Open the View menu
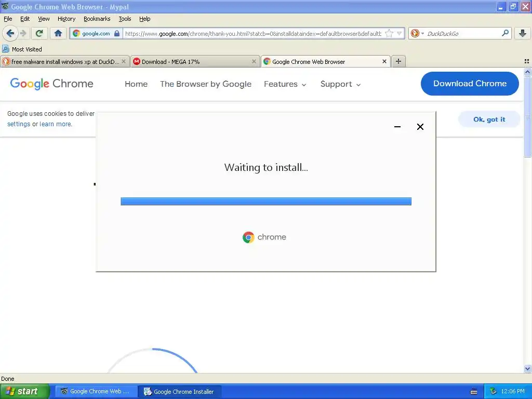 tap(44, 19)
